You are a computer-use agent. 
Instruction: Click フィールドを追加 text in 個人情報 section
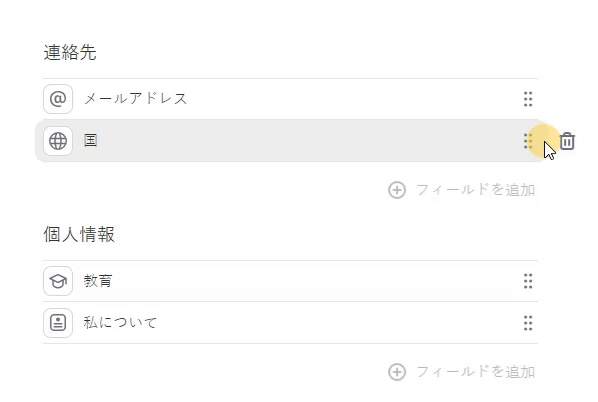[x=476, y=372]
